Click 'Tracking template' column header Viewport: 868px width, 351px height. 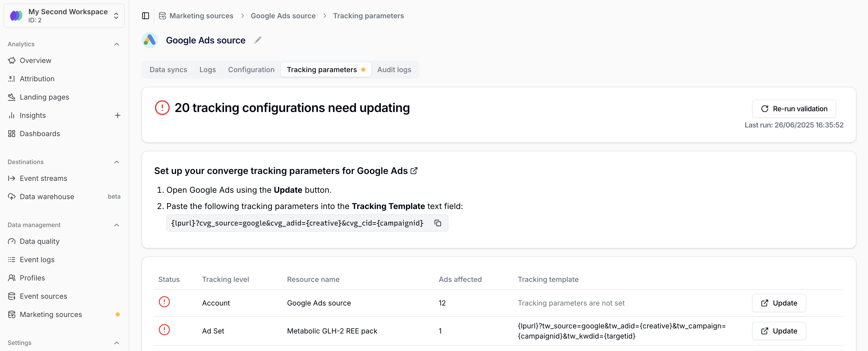548,279
